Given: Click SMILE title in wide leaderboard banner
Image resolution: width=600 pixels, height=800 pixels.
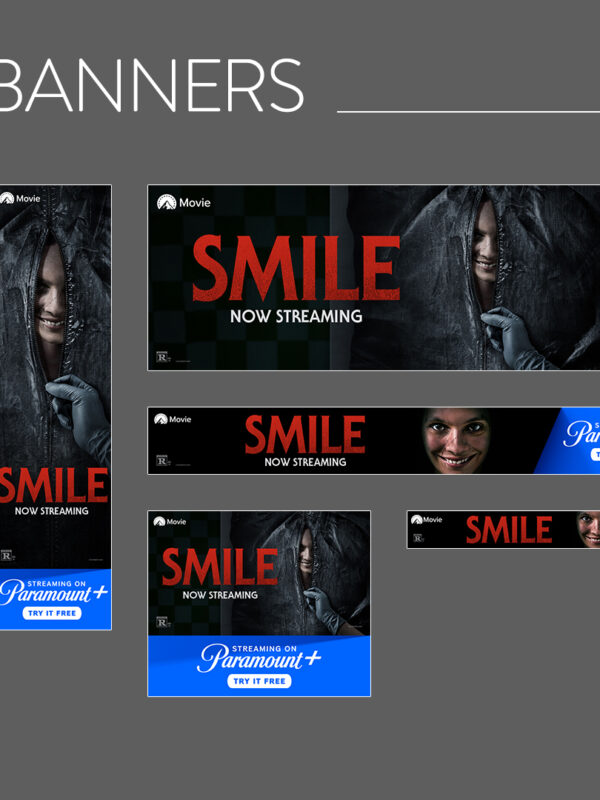Looking at the screenshot, I should tap(305, 434).
